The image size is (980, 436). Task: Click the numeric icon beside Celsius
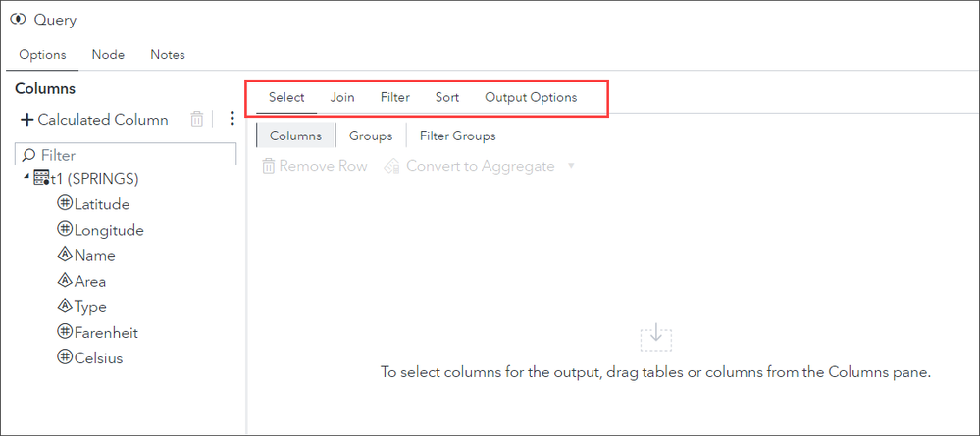66,357
